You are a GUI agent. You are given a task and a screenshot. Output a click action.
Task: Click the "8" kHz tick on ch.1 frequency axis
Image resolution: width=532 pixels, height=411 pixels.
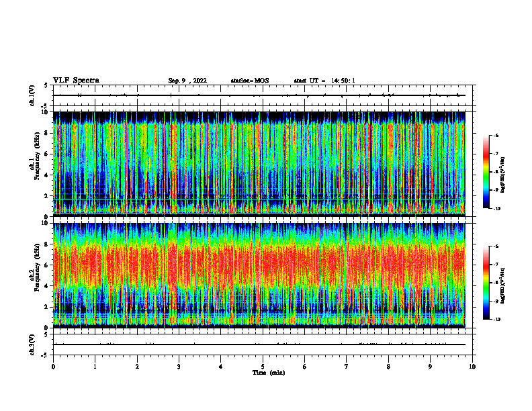(x=47, y=133)
